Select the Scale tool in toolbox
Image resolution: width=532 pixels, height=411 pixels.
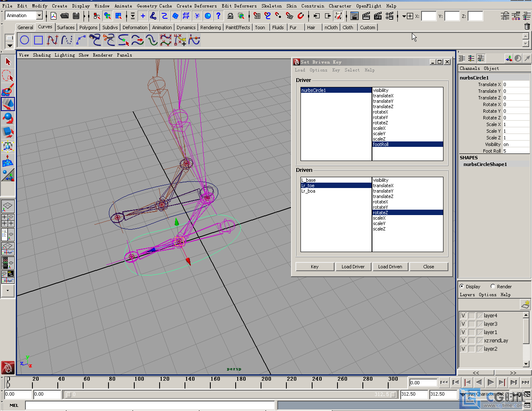[8, 132]
